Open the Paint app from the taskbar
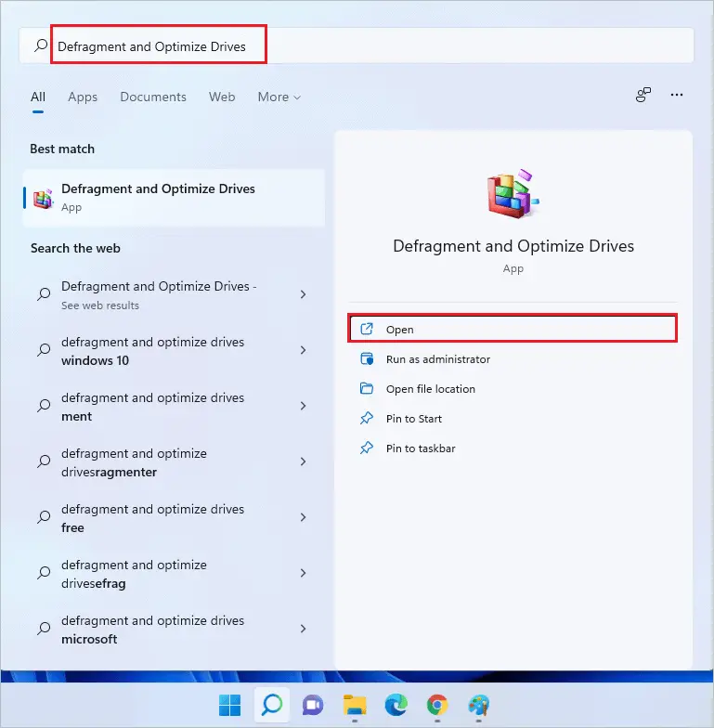The width and height of the screenshot is (714, 728). pos(479,705)
